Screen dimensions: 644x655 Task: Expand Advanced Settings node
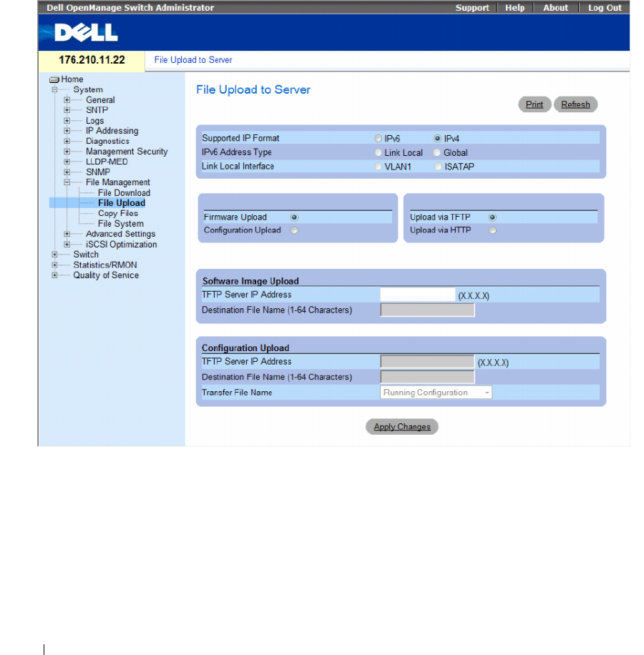(x=67, y=234)
